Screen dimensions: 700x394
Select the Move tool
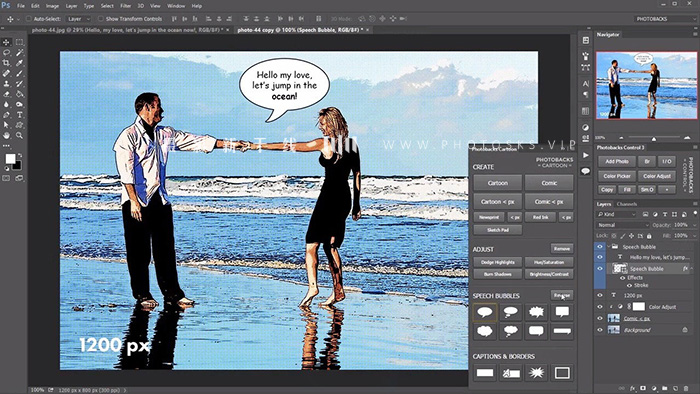6,42
